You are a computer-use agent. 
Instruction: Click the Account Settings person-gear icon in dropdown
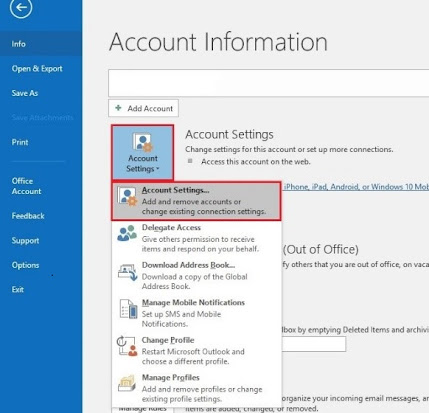pyautogui.click(x=127, y=197)
